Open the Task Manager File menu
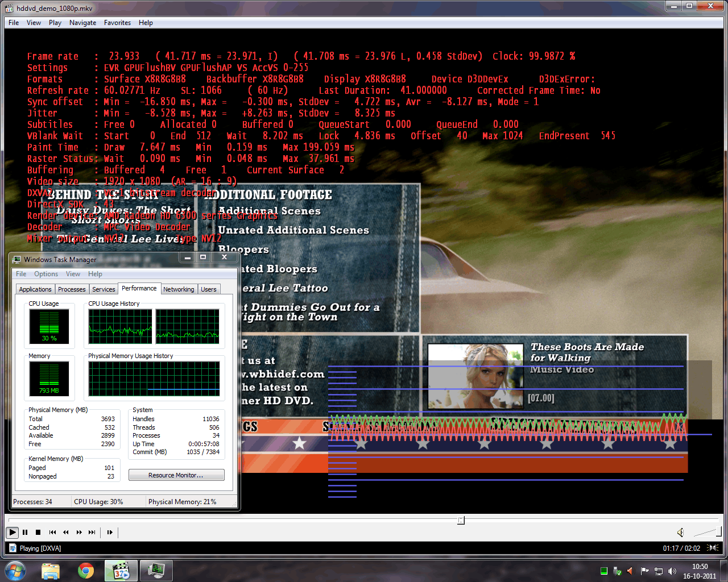 [21, 274]
